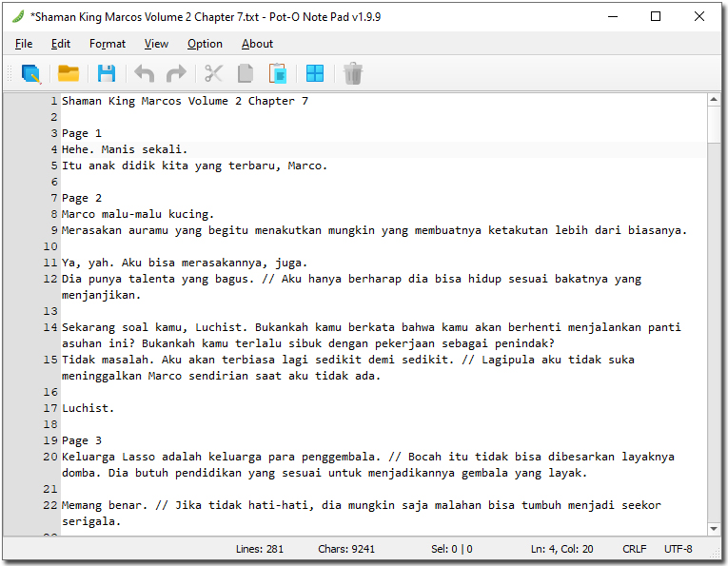
Task: Click the UTF-8 encoding indicator
Action: coord(678,549)
